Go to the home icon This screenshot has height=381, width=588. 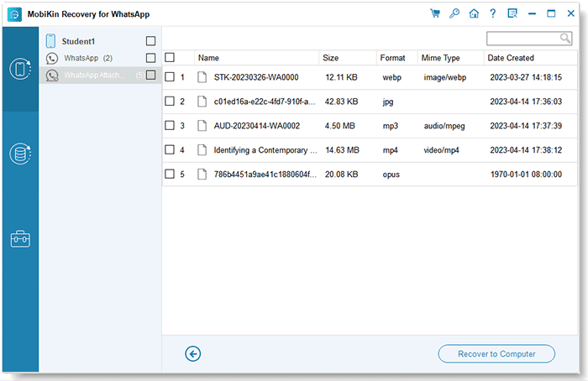click(x=474, y=13)
